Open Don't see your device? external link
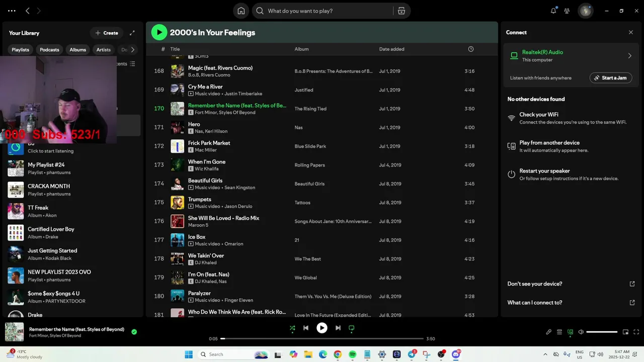This screenshot has height=362, width=644. (x=632, y=284)
